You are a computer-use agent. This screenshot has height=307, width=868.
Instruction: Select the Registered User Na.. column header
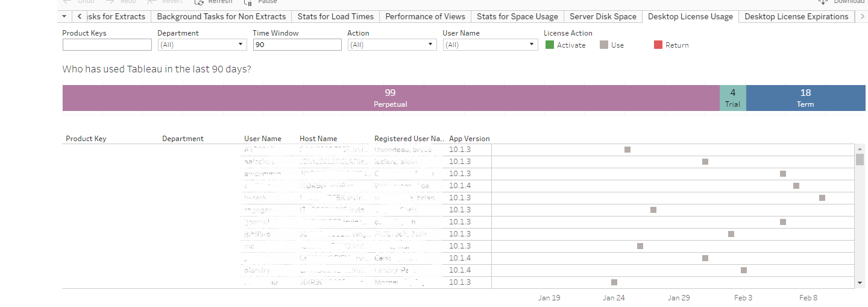[x=409, y=139]
